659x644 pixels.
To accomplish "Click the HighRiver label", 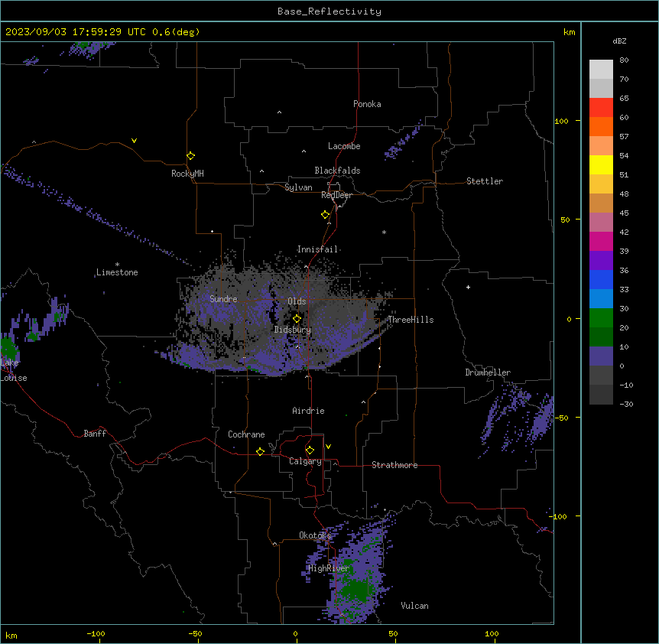I will (x=329, y=568).
